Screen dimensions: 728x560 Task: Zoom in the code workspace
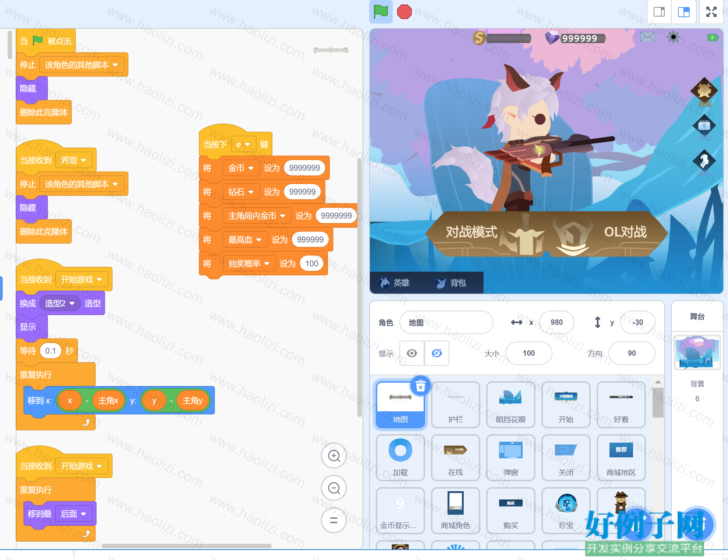(x=334, y=456)
